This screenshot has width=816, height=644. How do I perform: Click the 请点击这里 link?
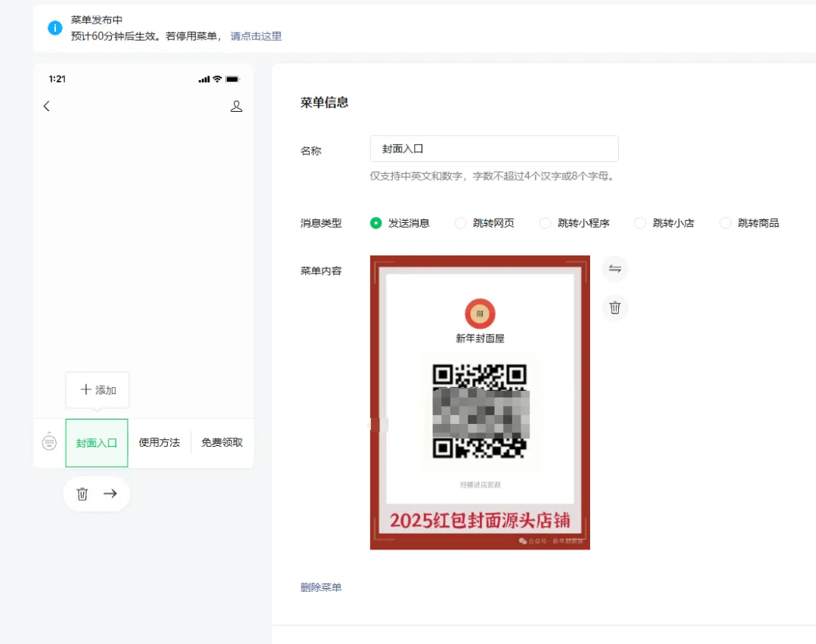(256, 36)
